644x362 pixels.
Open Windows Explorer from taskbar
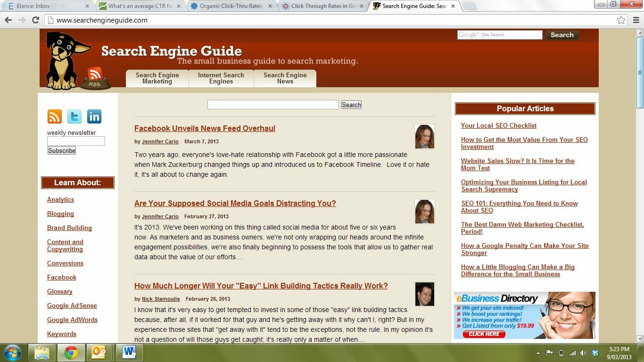pyautogui.click(x=42, y=353)
